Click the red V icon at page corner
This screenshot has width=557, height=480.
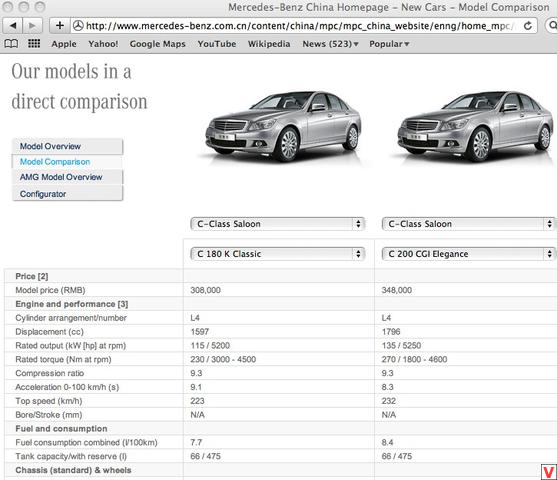pos(548,472)
